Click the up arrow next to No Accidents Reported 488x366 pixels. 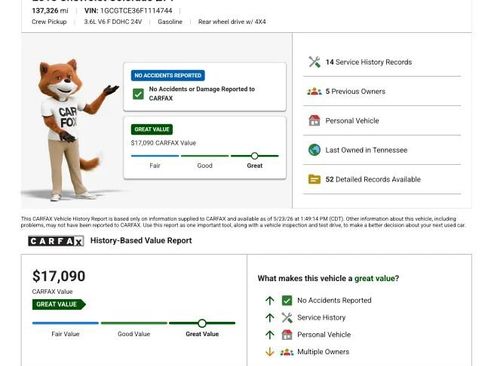[x=270, y=301]
